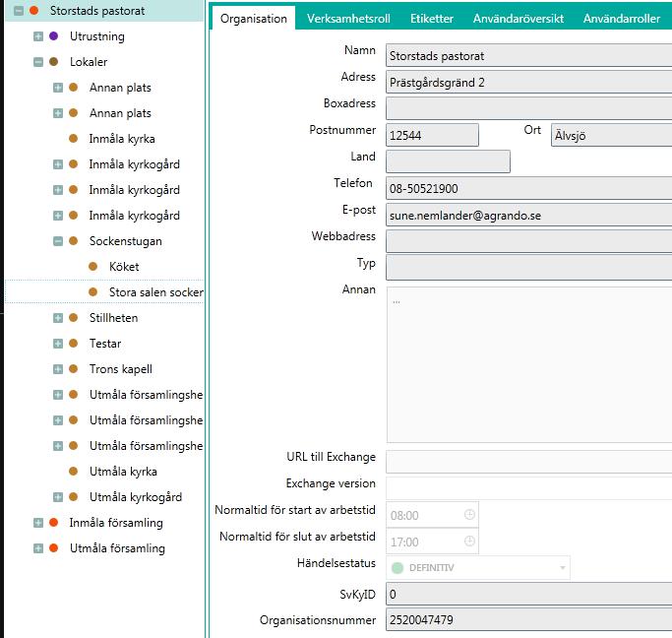Image resolution: width=672 pixels, height=638 pixels.
Task: Collapse the Storstads pastorat root node
Action: (19, 11)
